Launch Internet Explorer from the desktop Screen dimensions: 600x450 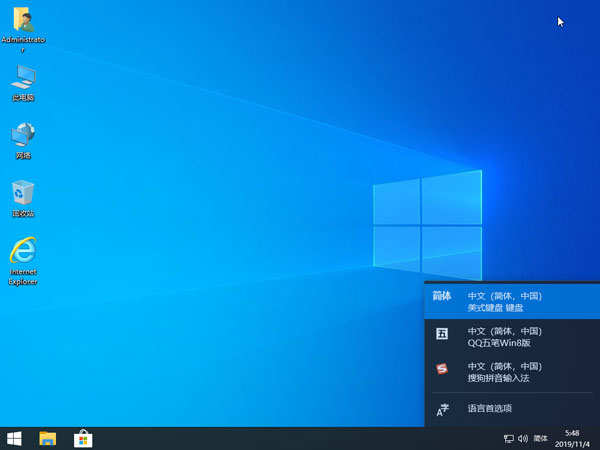[x=23, y=261]
